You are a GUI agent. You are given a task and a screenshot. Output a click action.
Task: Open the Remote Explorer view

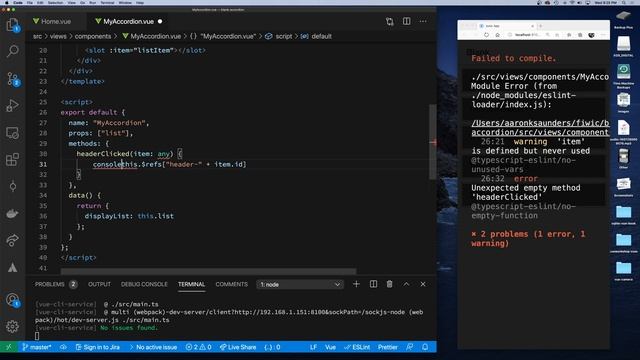(13, 133)
